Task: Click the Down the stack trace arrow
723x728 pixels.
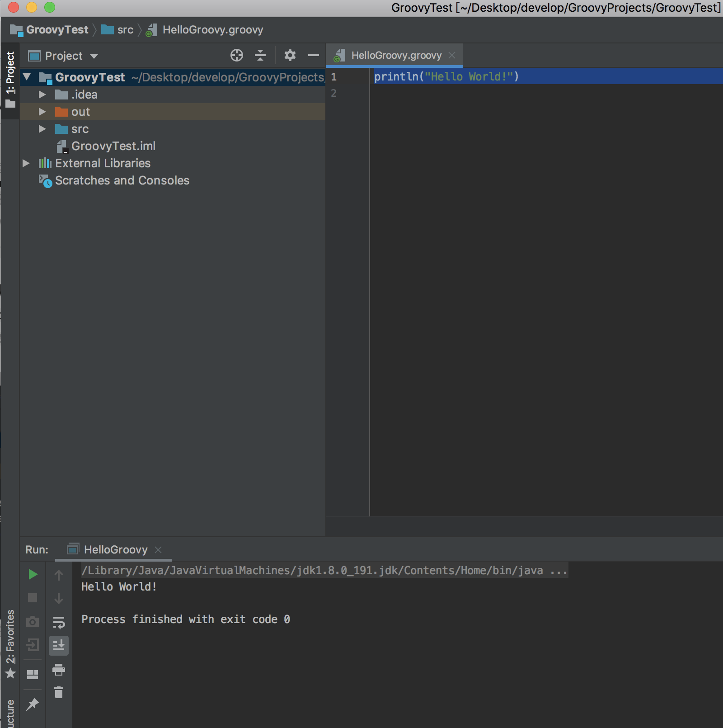Action: pyautogui.click(x=59, y=599)
